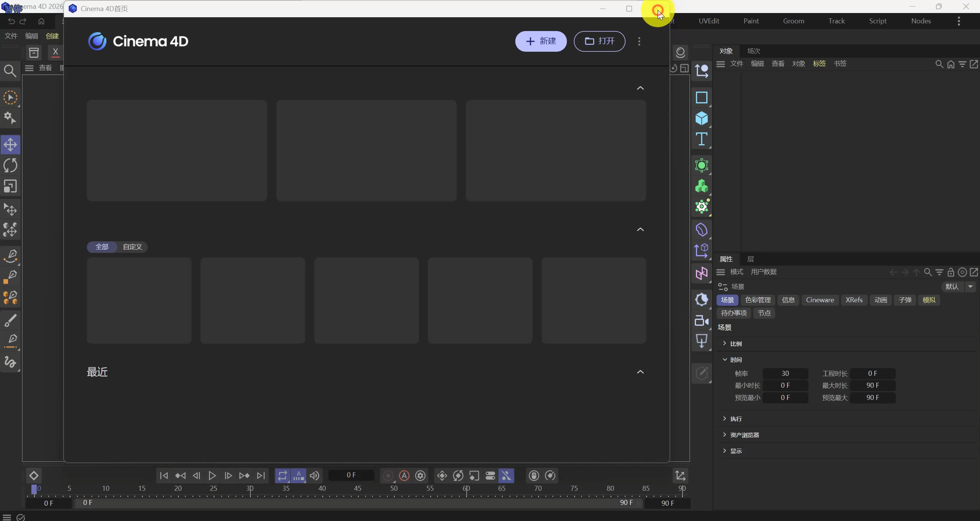Switch to the UVEdit layout tab
The width and height of the screenshot is (980, 521).
(709, 21)
